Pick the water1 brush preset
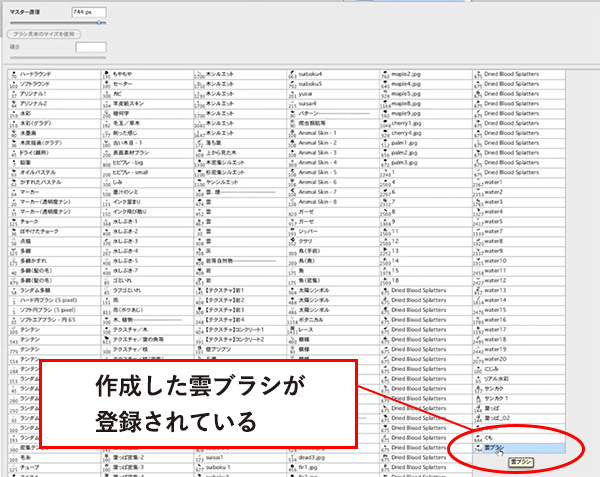Screen dimensions: 600x477 519,182
